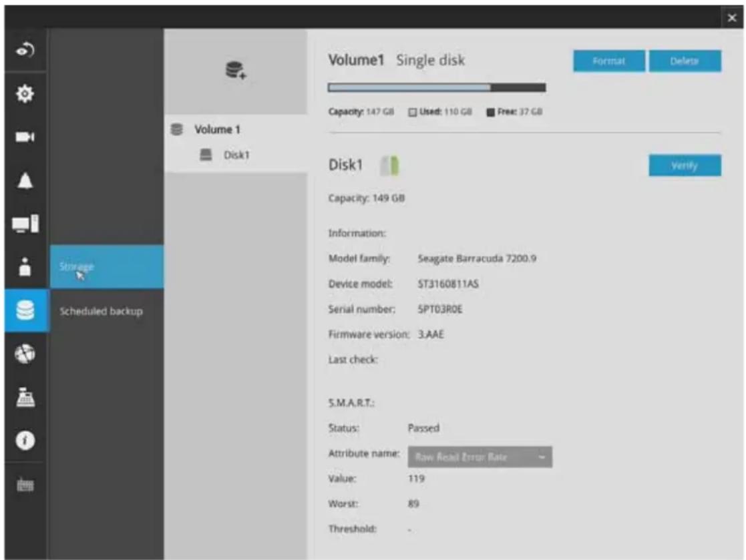Open the monitor and system section
The height and width of the screenshot is (560, 746).
pos(25,224)
